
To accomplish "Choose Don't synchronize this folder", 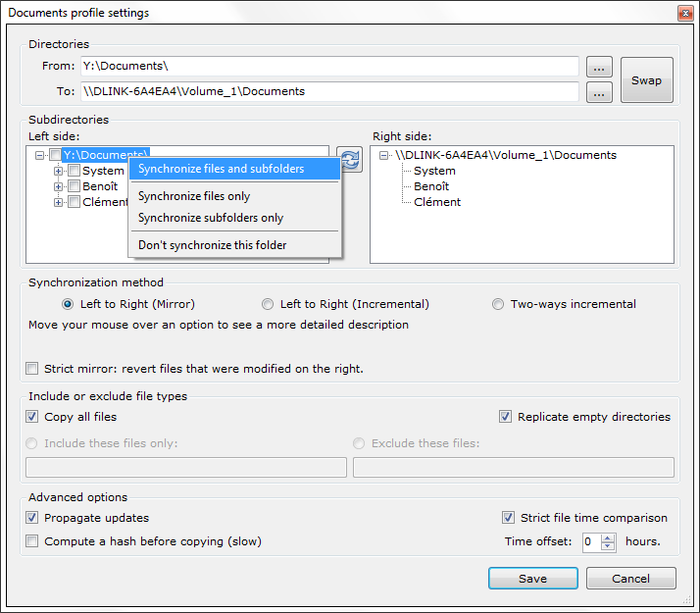I will click(x=212, y=245).
